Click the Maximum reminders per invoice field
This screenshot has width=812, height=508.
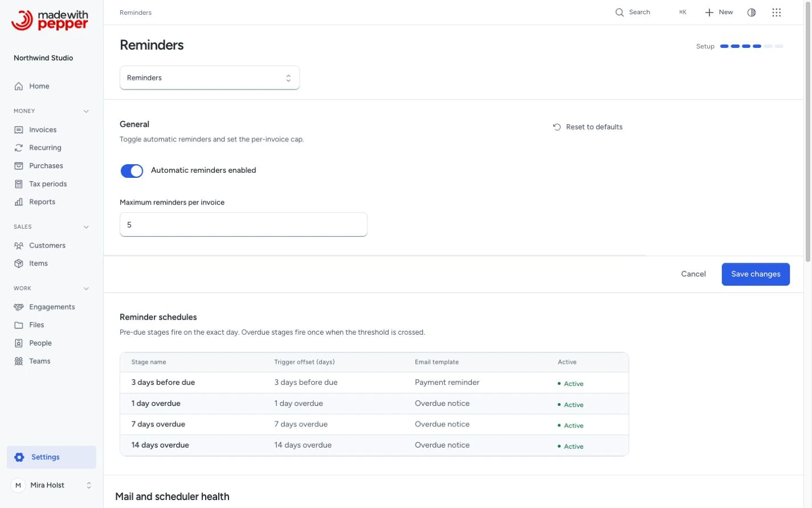coord(243,225)
